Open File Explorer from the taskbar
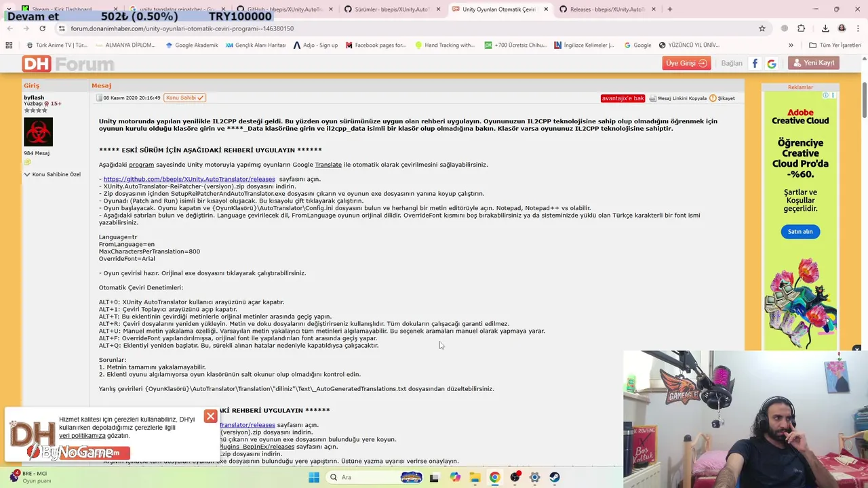This screenshot has height=488, width=868. click(475, 477)
